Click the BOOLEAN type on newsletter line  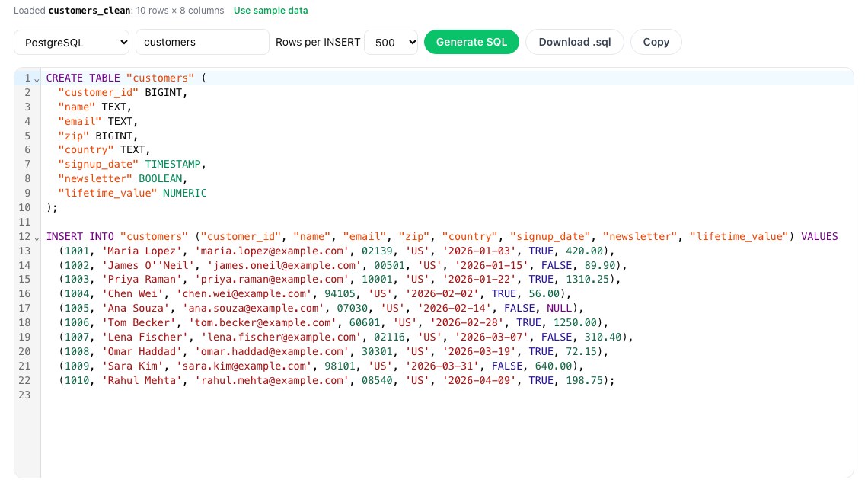point(161,178)
